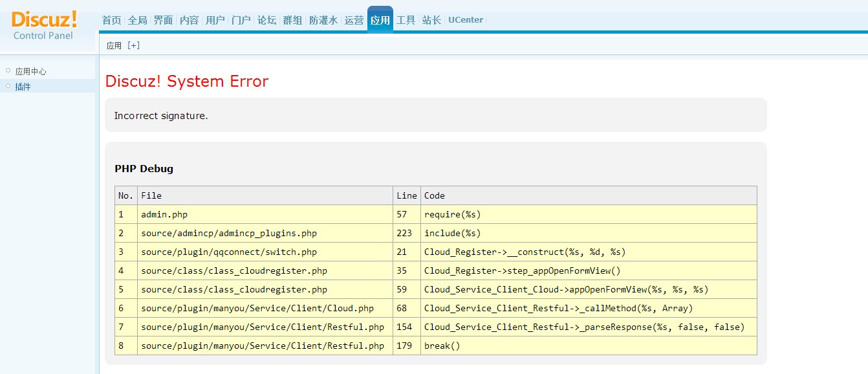Image resolution: width=868 pixels, height=374 pixels.
Task: Open the 首页 tab
Action: (111, 20)
